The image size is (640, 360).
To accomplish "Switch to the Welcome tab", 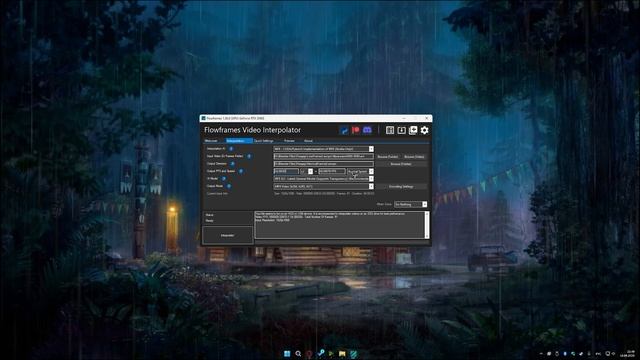I will pos(211,141).
